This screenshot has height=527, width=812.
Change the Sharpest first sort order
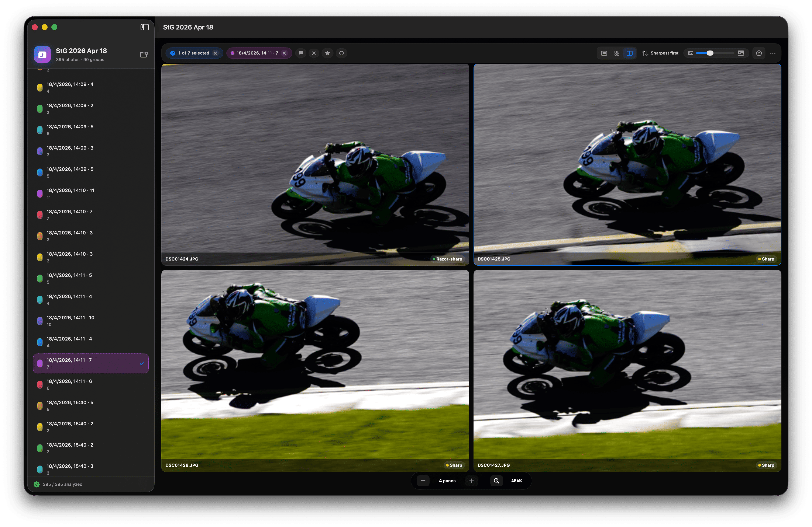coord(660,53)
